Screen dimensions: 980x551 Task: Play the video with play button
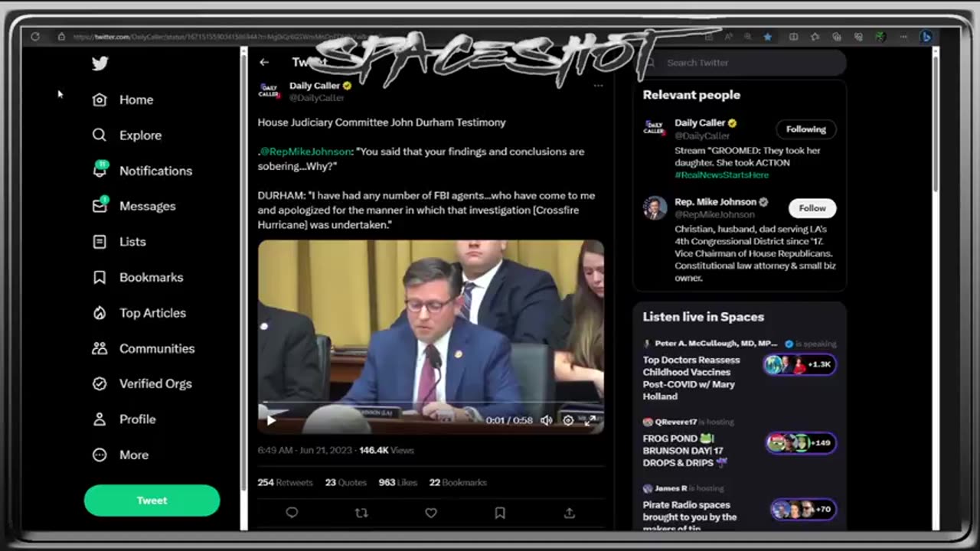271,419
